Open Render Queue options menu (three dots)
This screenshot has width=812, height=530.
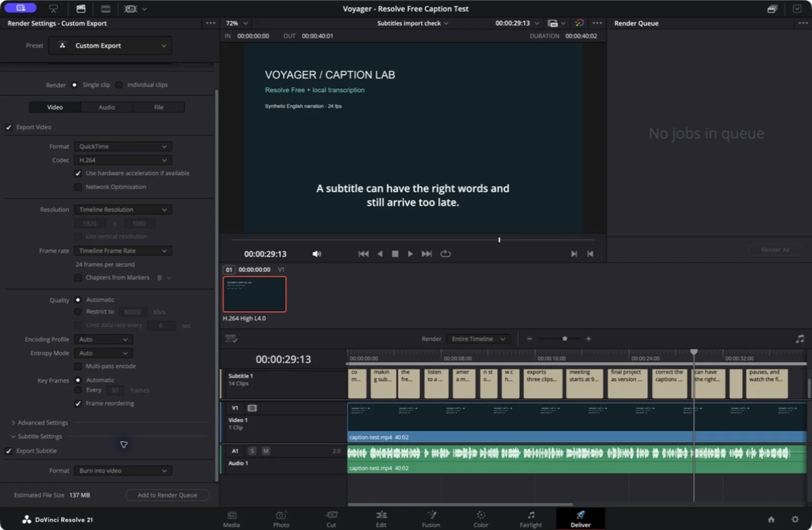click(x=803, y=23)
